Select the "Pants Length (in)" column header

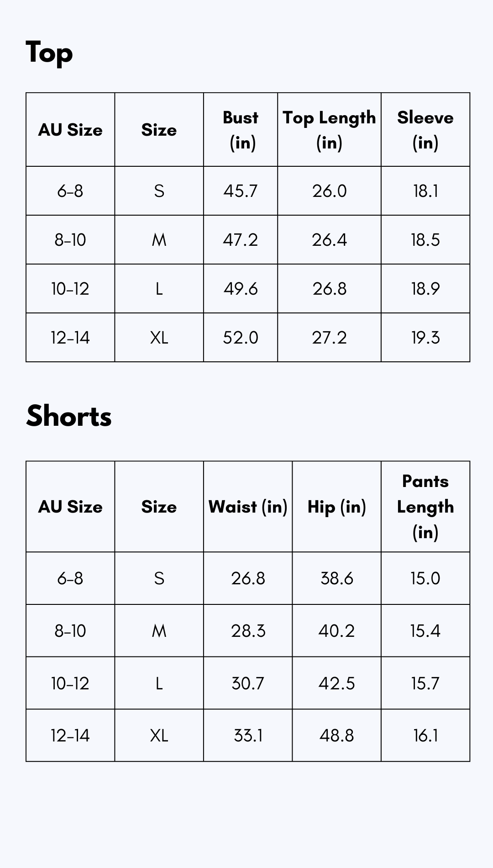click(x=425, y=507)
